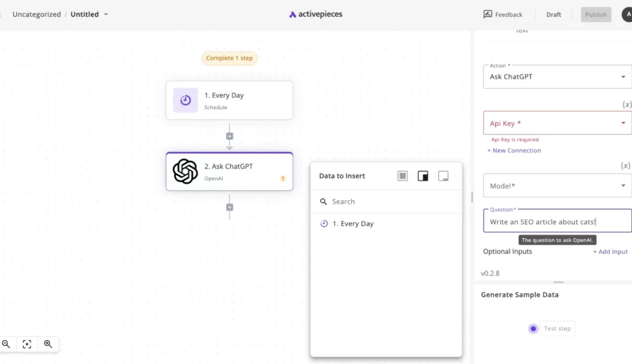Open the Action dropdown showing Ask ChatGPT
Screen dimensions: 632x364
pyautogui.click(x=557, y=76)
